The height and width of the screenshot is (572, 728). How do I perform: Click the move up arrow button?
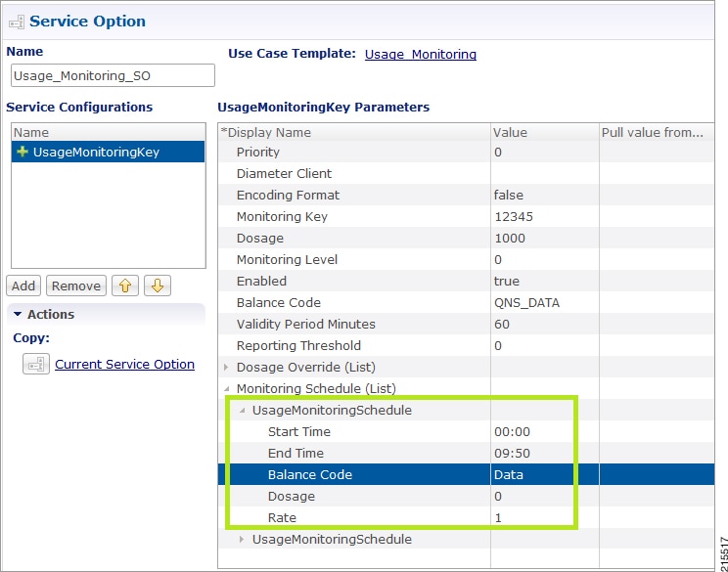click(125, 286)
